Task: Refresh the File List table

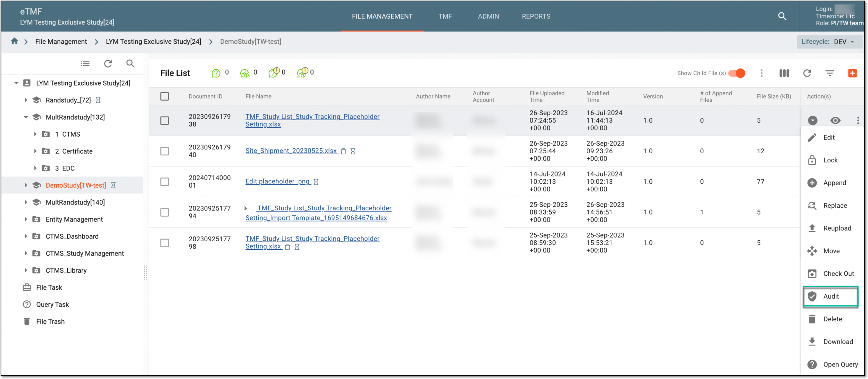Action: [x=807, y=73]
